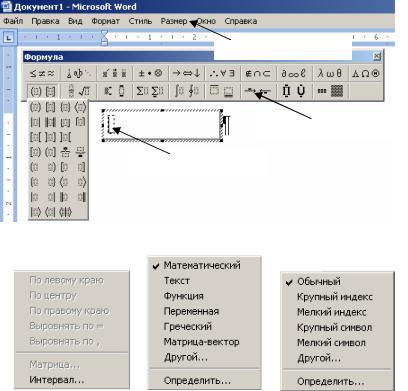Insert underbrace template from fence palette
This screenshot has height=391, width=408.
coord(80,152)
